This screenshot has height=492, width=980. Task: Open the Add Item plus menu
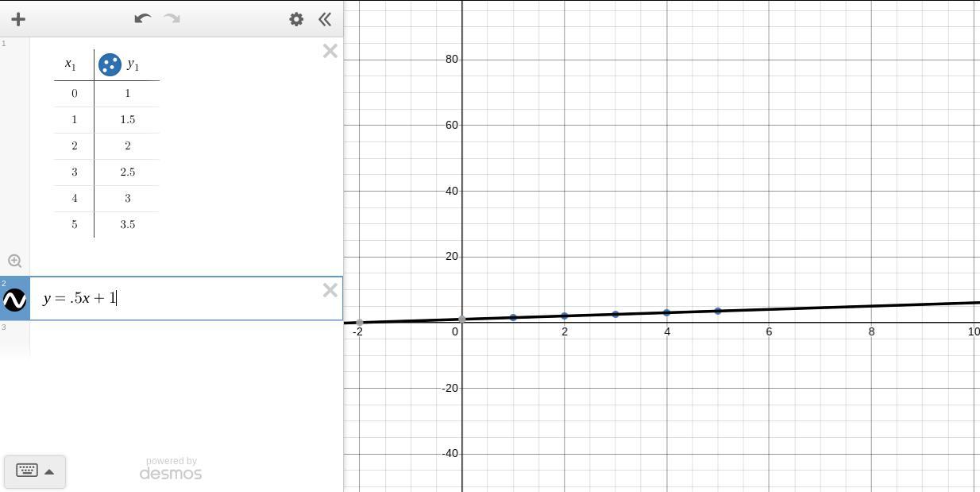(18, 19)
